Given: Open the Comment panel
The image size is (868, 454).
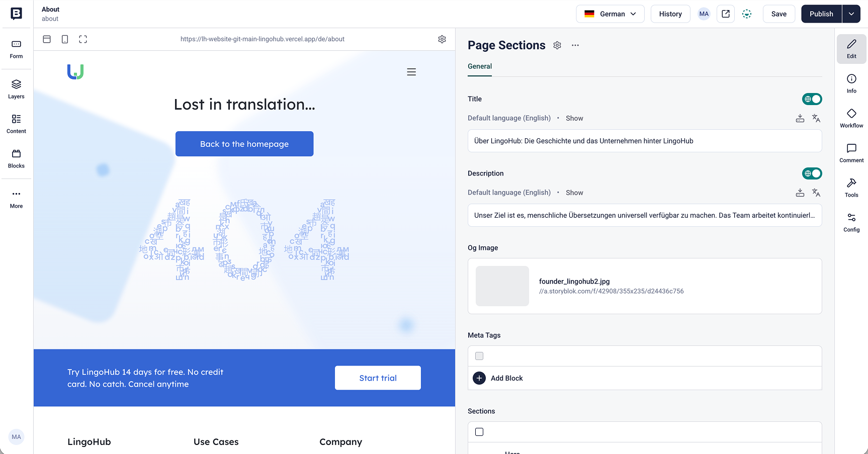Looking at the screenshot, I should 851,153.
